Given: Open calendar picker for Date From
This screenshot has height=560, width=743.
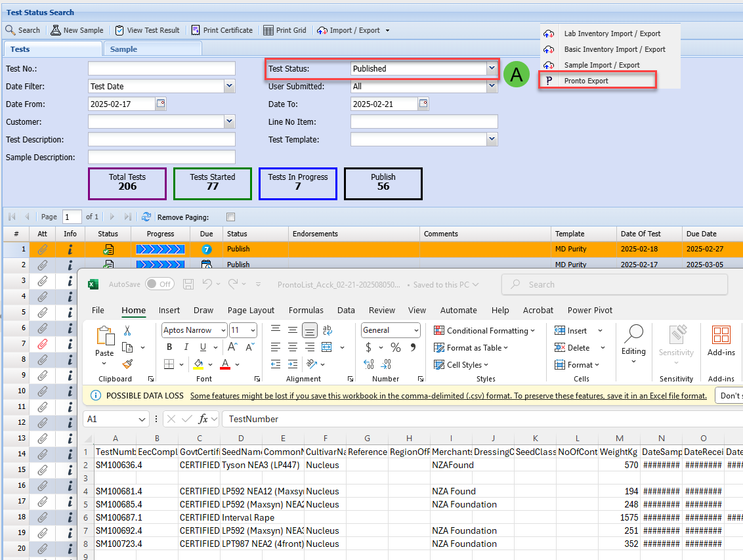Looking at the screenshot, I should (161, 104).
